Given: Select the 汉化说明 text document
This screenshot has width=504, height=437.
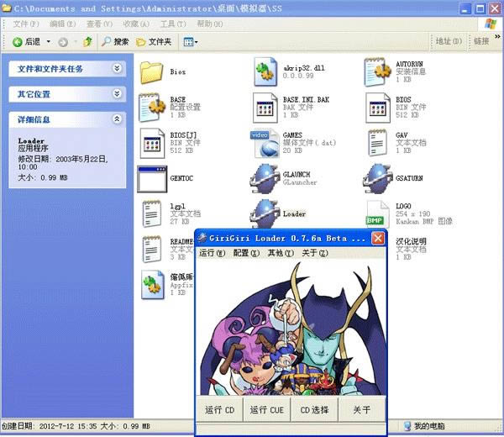Looking at the screenshot, I should pyautogui.click(x=411, y=249).
